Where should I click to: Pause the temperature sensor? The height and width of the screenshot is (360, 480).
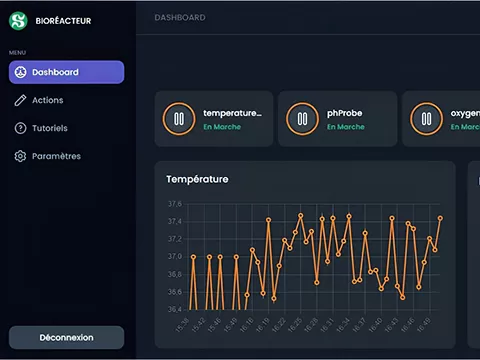tap(179, 119)
